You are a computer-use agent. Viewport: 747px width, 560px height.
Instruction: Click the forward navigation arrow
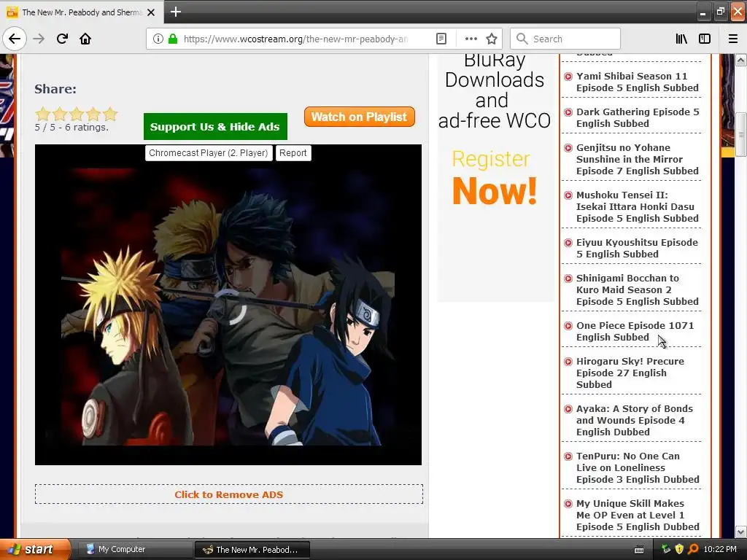39,39
